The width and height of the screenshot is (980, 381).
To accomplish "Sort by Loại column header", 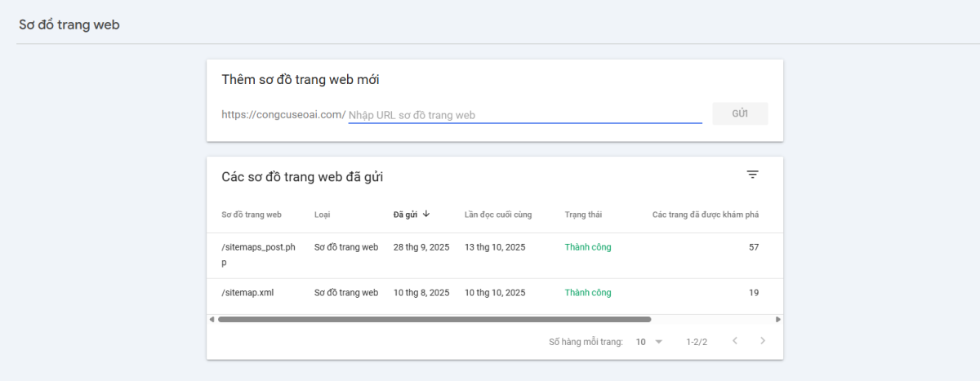I will point(322,215).
